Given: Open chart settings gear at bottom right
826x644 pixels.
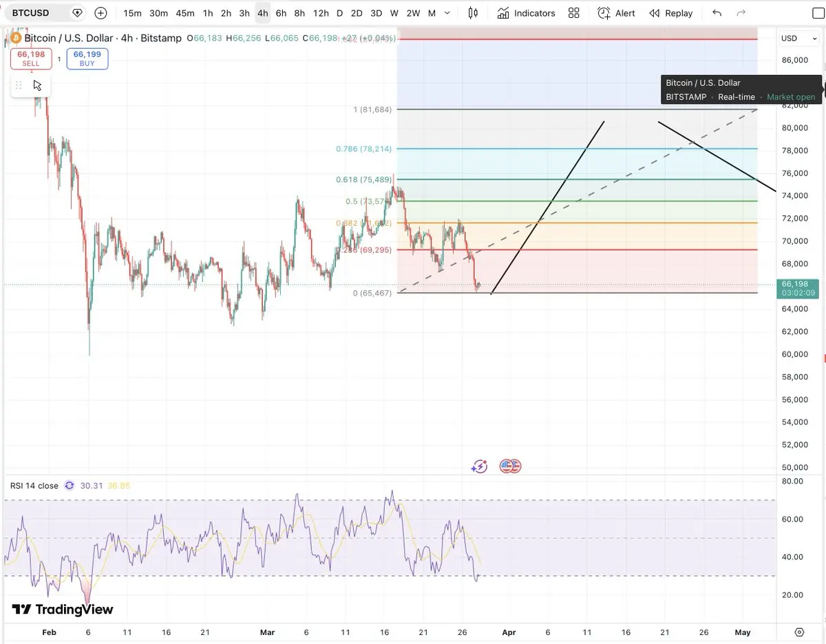Looking at the screenshot, I should coord(798,632).
